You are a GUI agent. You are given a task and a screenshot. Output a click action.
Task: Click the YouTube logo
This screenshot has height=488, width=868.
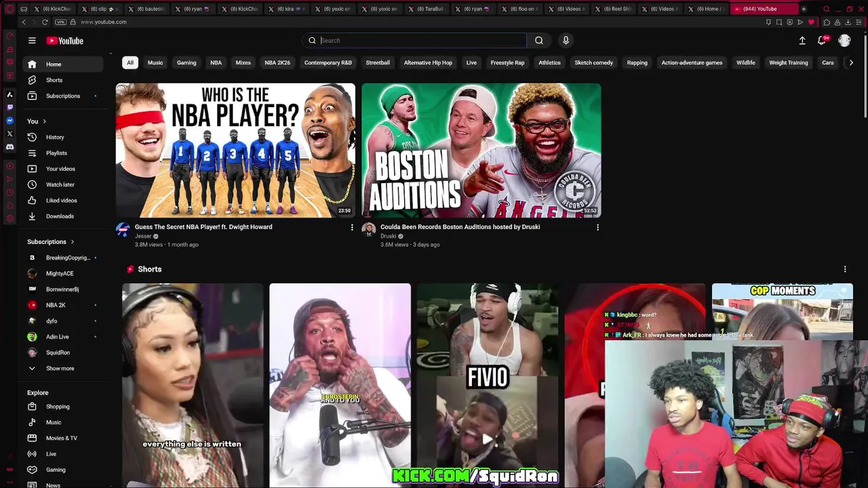coord(64,41)
